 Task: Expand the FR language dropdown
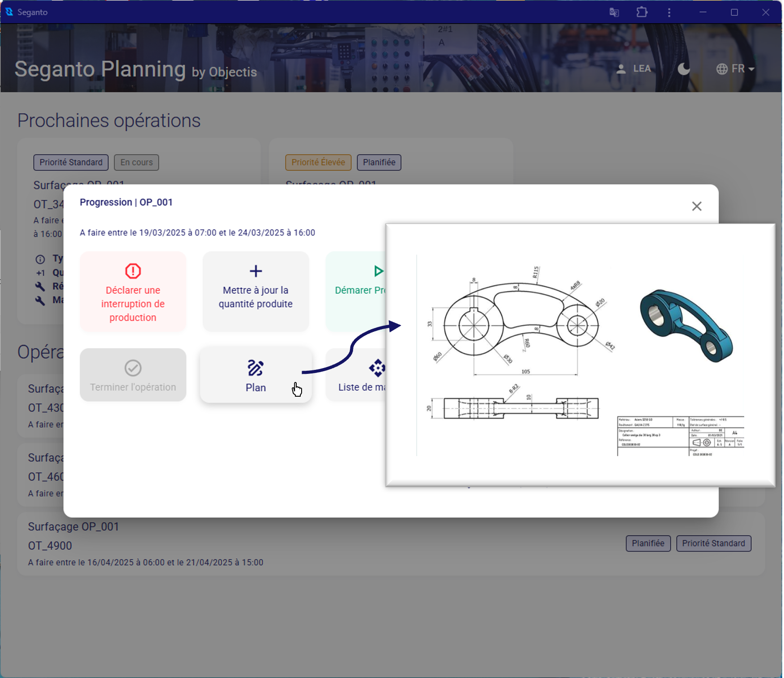[735, 69]
